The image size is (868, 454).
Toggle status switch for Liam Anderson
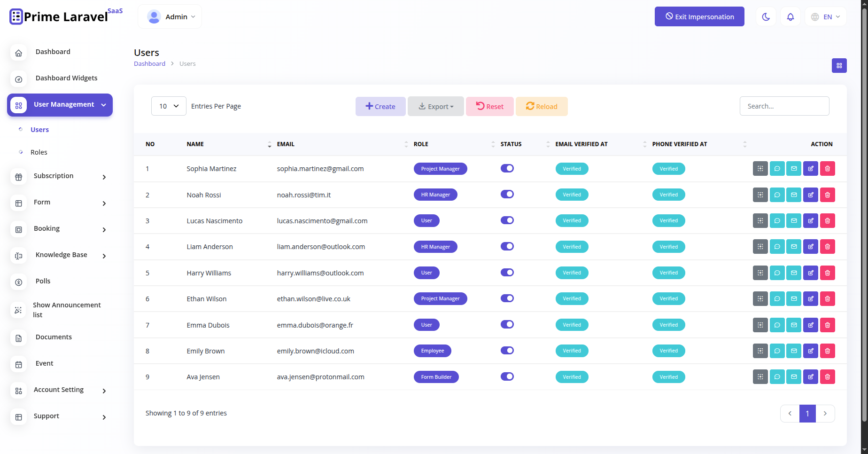click(x=507, y=246)
